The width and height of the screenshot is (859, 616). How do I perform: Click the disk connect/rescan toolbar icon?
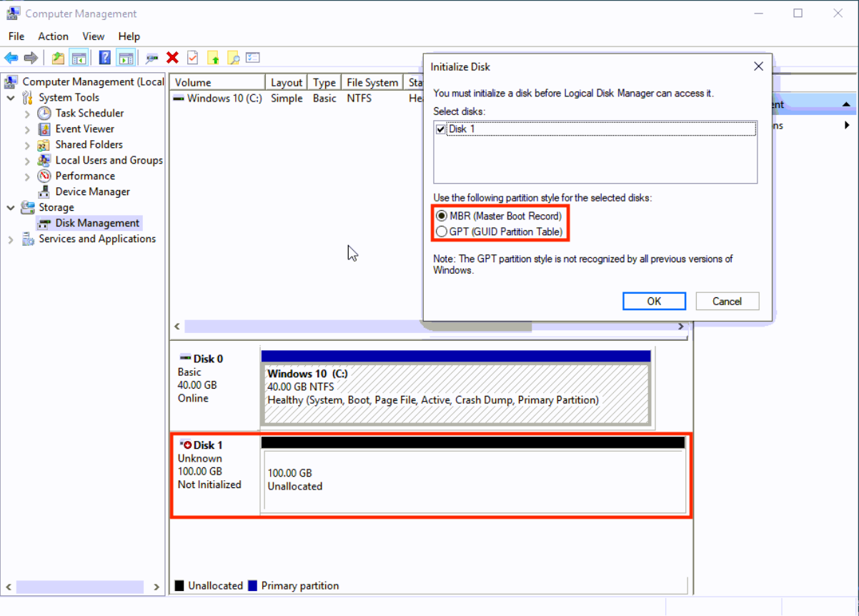click(152, 58)
